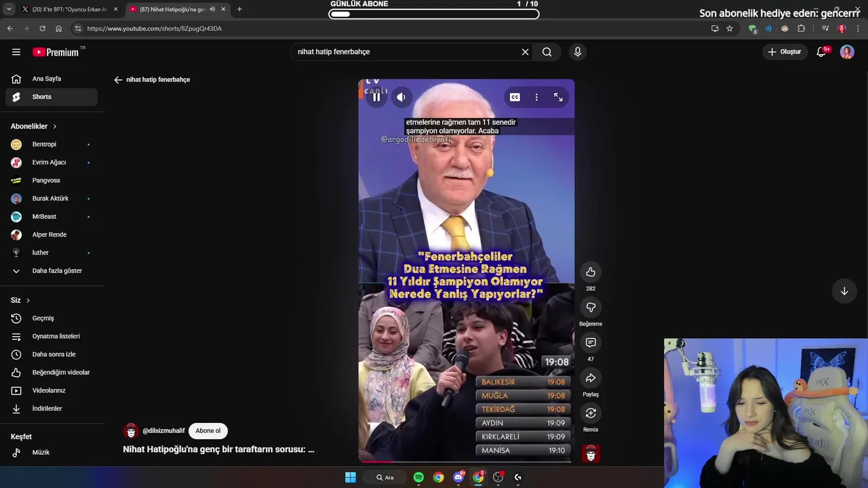This screenshot has width=868, height=488.
Task: Mute the audio icon on the YouTube tab
Action: [x=212, y=9]
